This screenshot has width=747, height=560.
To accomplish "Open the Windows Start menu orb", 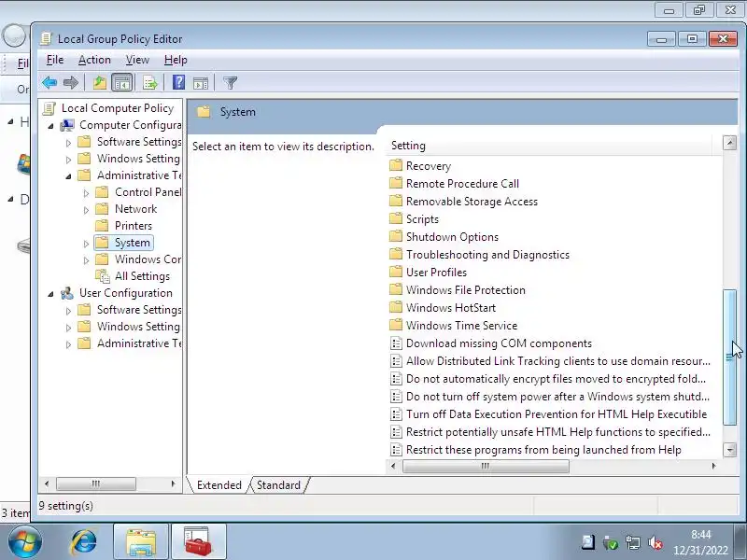I will pyautogui.click(x=24, y=542).
